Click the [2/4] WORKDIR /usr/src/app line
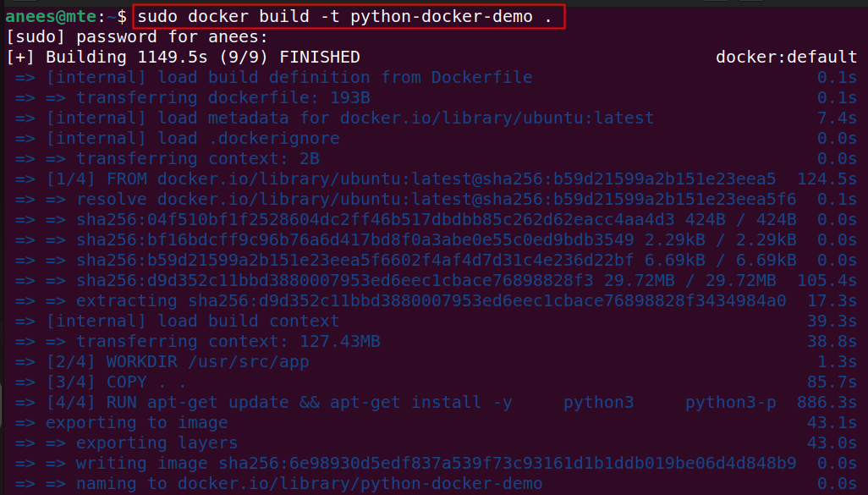Screen dimensions: 868x495 click(177, 362)
